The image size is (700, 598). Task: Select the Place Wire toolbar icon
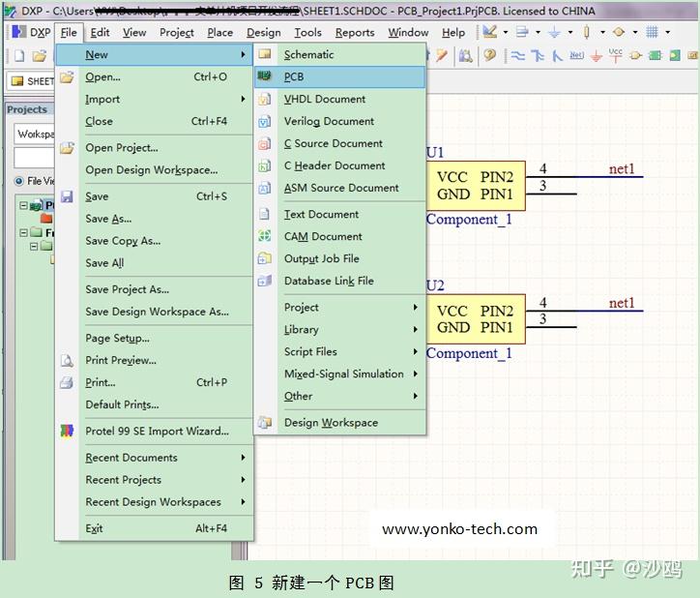(518, 56)
